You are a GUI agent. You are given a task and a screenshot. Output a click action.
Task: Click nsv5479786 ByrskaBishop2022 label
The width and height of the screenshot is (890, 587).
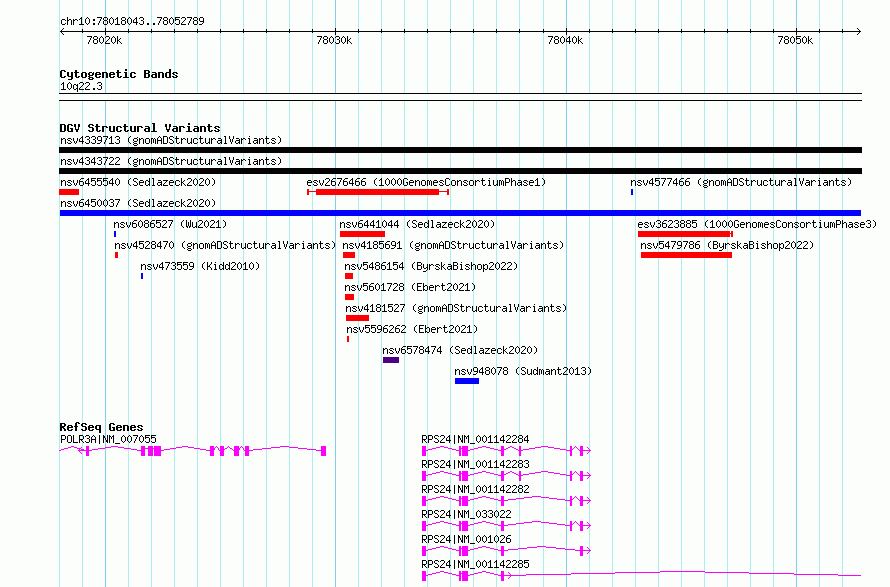(727, 245)
